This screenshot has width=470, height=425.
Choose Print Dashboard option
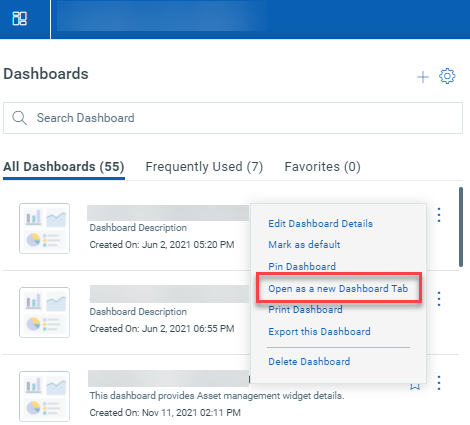[305, 310]
